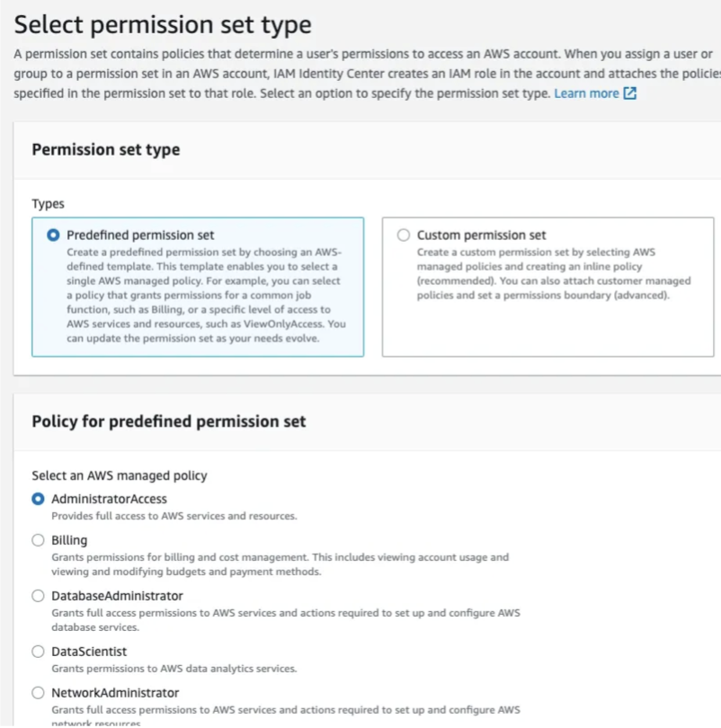Select the Predefined permission set radio button

click(x=53, y=235)
